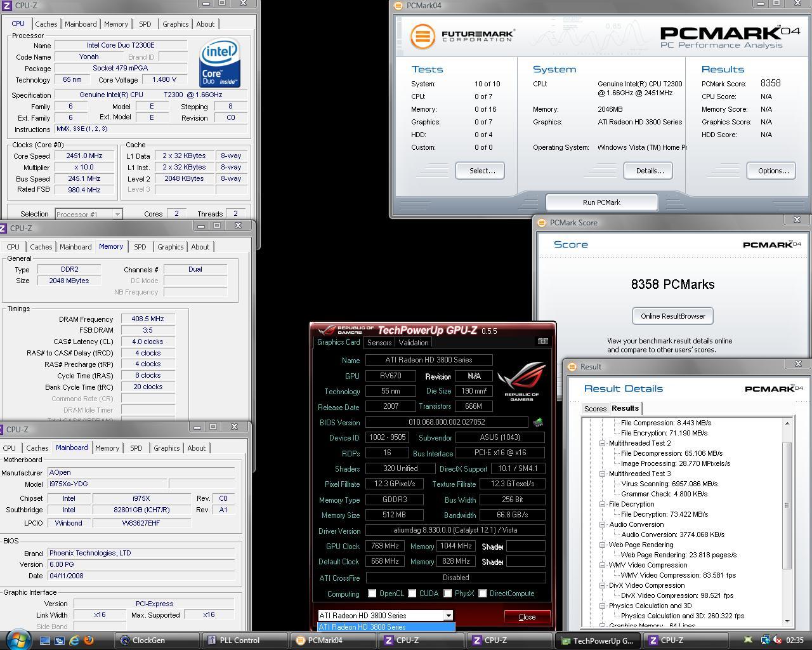Click the DRAM Frequency value field
812x650 pixels.
pos(148,319)
